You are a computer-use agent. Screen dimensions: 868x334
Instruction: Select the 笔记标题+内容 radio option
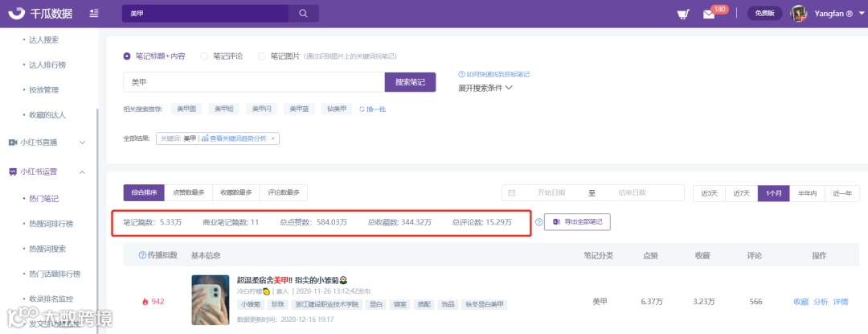[127, 56]
